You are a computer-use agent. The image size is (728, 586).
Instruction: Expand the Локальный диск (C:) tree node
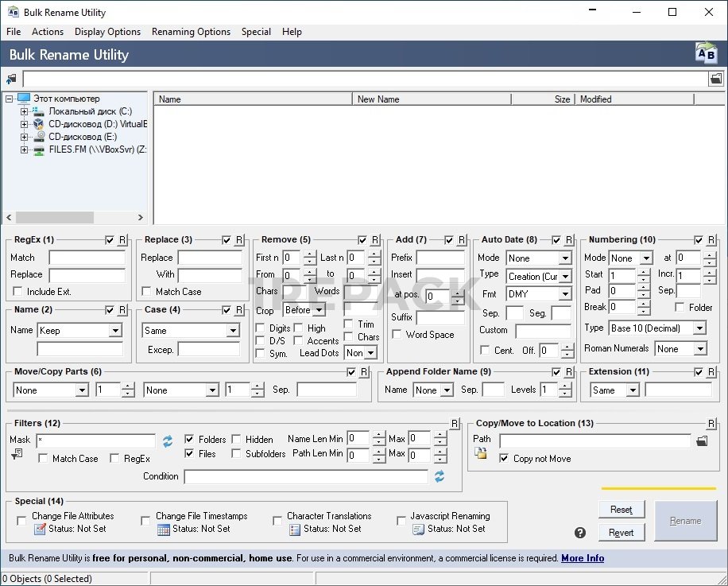click(24, 111)
